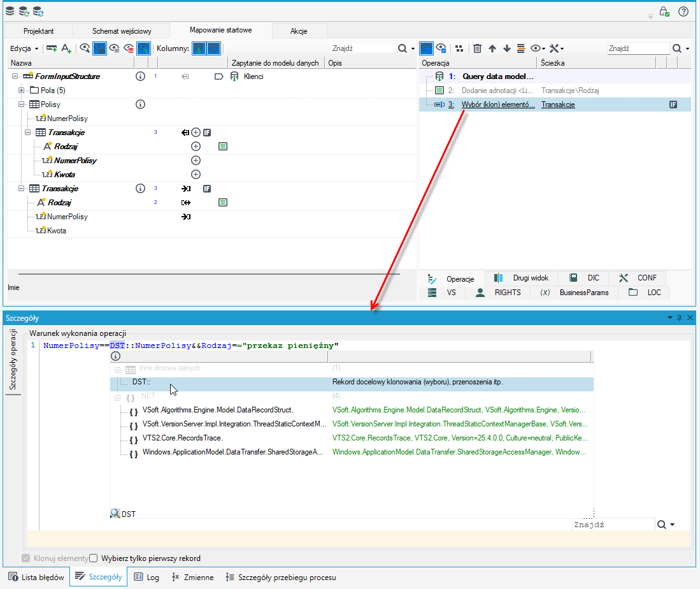
Task: Open the Akcje tab
Action: tap(299, 31)
